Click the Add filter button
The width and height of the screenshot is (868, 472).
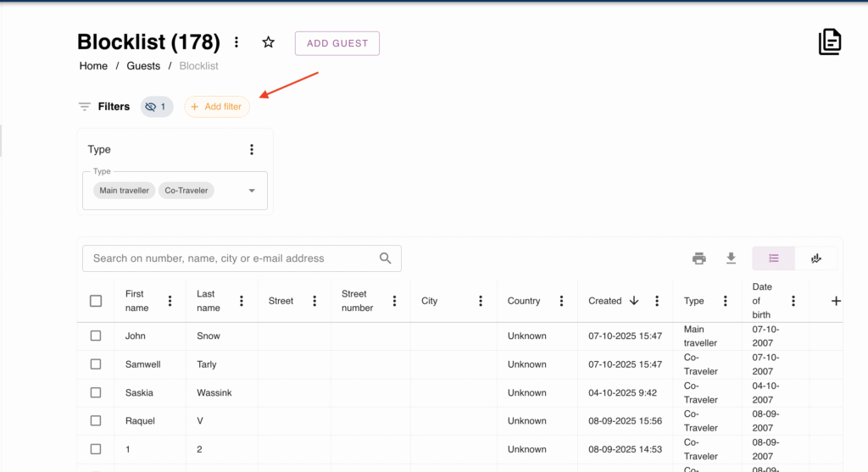(x=217, y=107)
